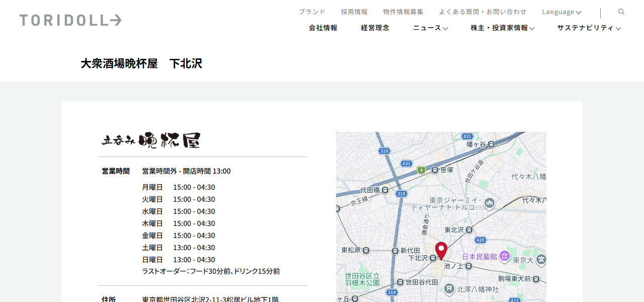This screenshot has height=302, width=644.
Task: Click the 新代田 station icon on map
Action: click(395, 250)
